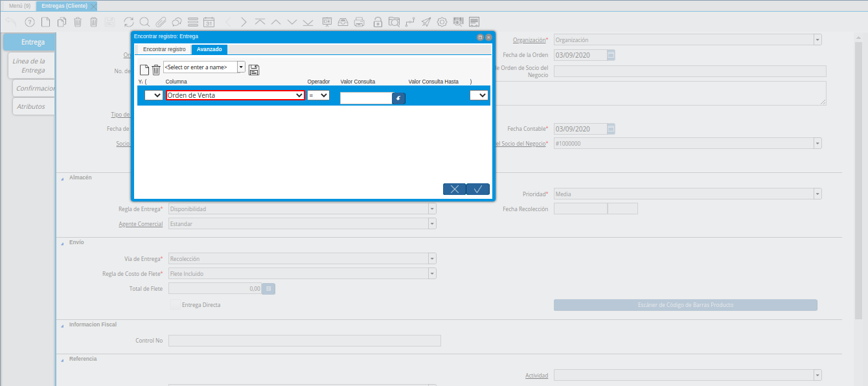Click the Refresh toolbar icon
The height and width of the screenshot is (386, 868).
coord(129,22)
